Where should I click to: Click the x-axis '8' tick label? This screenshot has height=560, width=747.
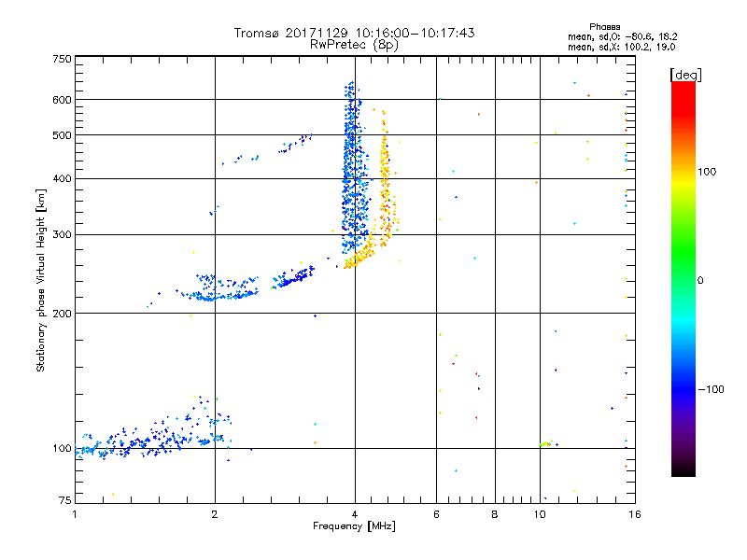pyautogui.click(x=495, y=514)
